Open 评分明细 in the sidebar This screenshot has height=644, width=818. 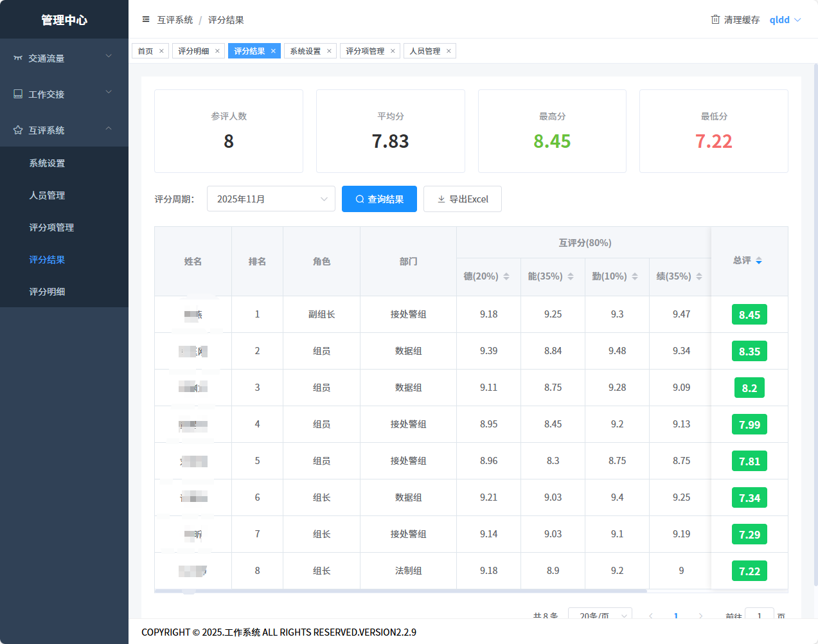pyautogui.click(x=47, y=292)
